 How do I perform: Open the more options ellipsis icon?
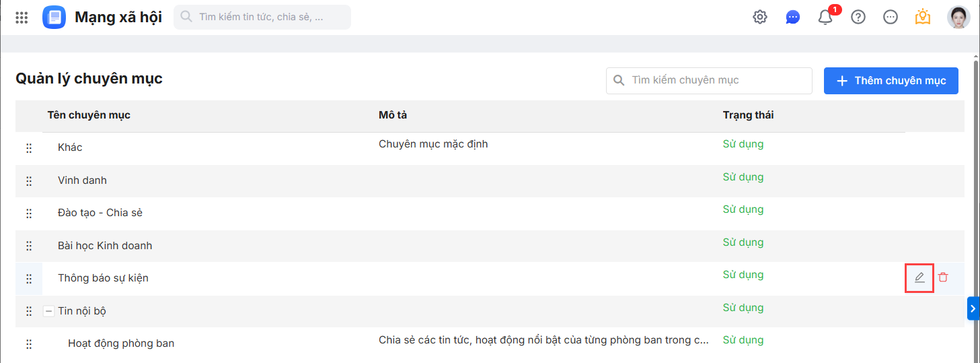point(891,18)
